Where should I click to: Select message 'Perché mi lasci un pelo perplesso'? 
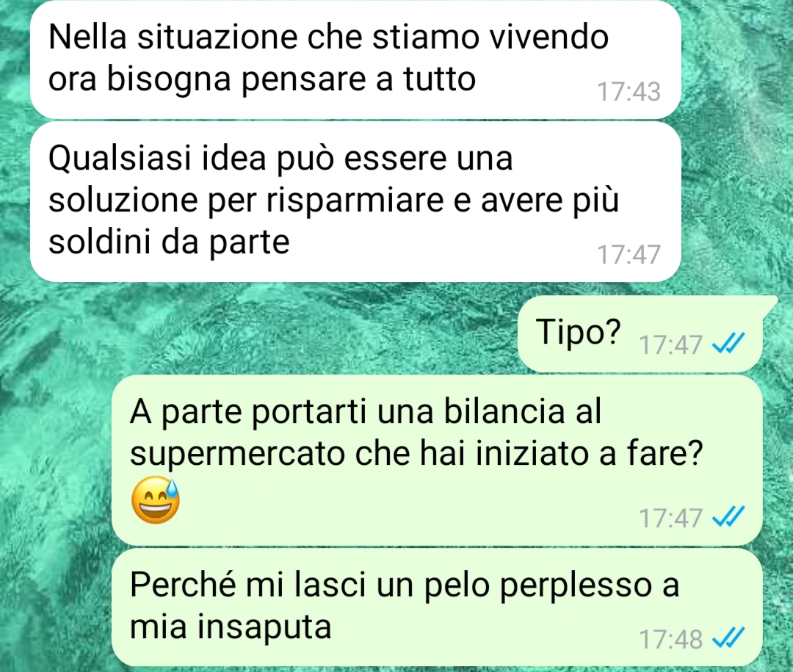(437, 607)
